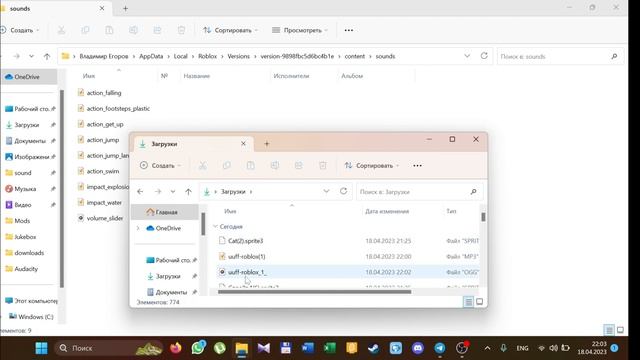Select file uuff-roblox_1_ in Загрузки
The image size is (640, 360).
[247, 272]
